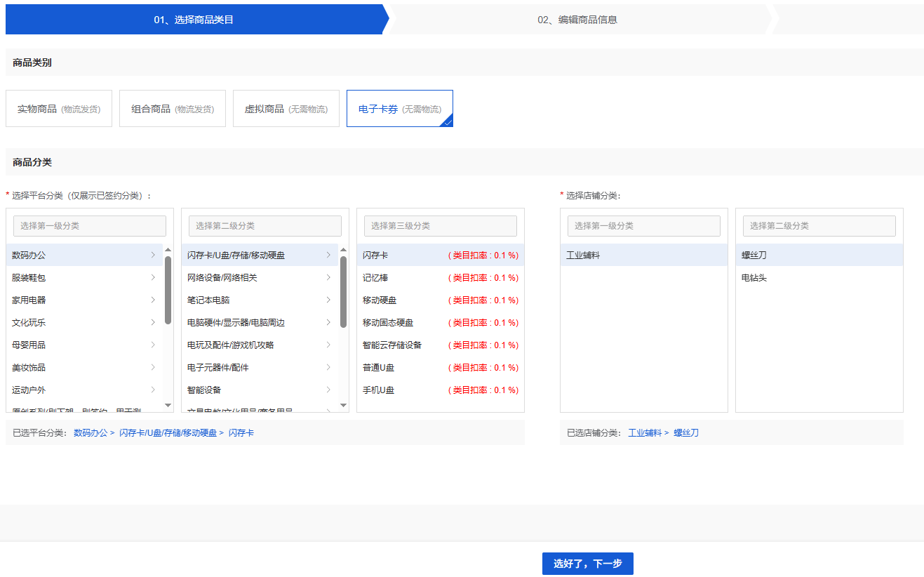
Task: Select 母婴用品 first-level category
Action: pos(84,345)
